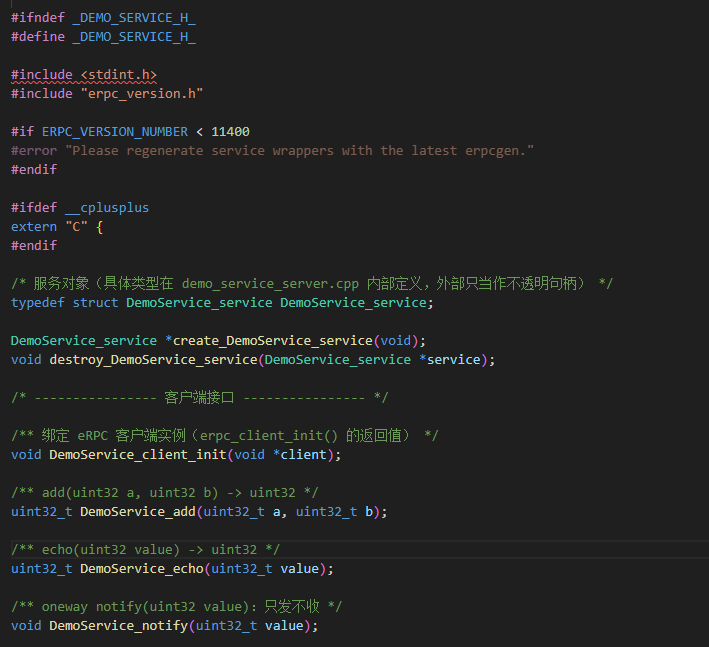Click the extern "C" opening brace
Viewport: 709px width, 647px height.
coord(99,227)
